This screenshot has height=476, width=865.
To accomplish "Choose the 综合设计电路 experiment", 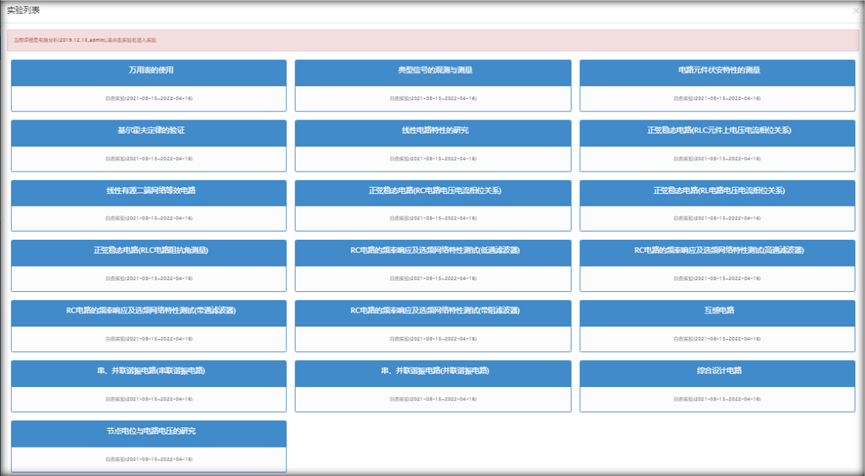I will (x=717, y=370).
